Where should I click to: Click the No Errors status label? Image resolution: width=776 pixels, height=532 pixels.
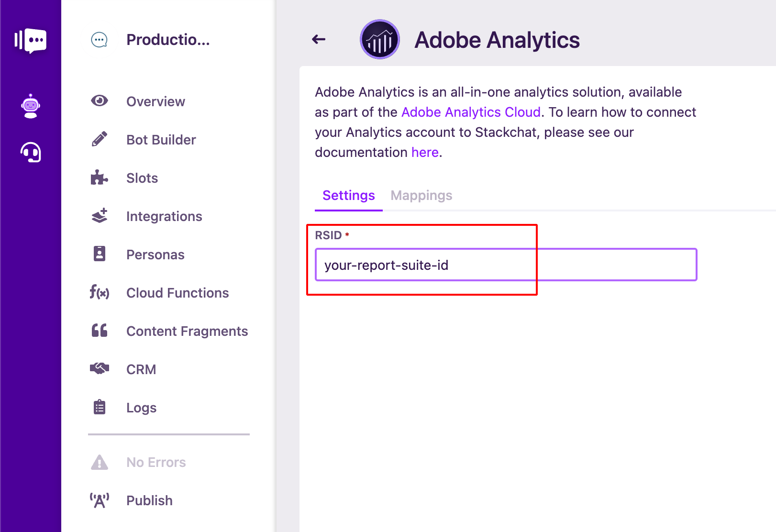pyautogui.click(x=156, y=462)
